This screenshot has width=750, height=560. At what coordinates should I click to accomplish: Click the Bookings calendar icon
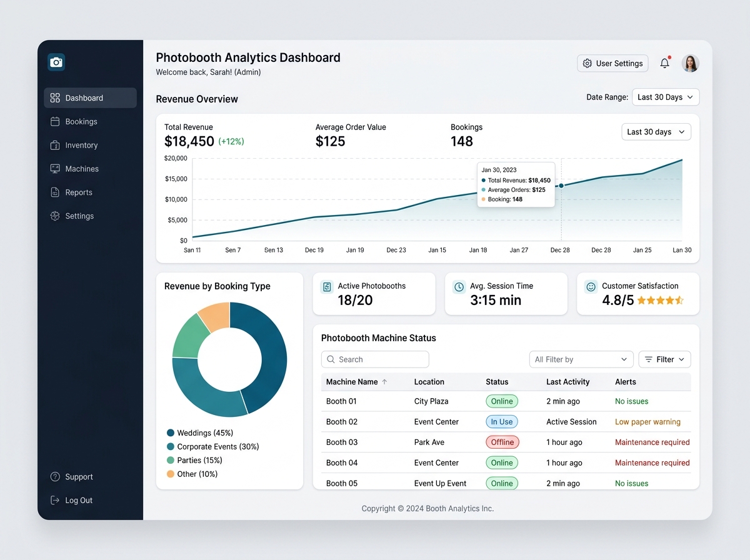(55, 122)
